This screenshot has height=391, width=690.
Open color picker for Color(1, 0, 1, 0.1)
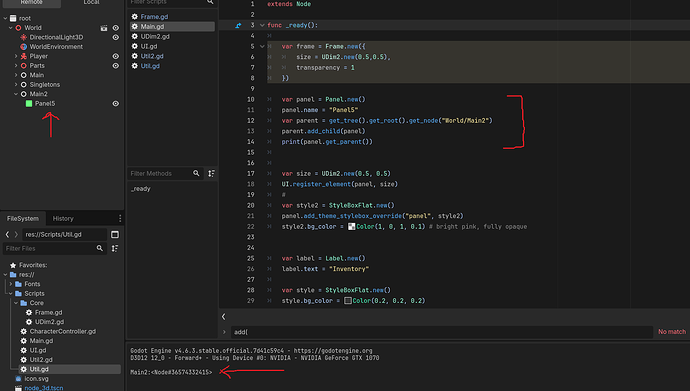pos(352,227)
